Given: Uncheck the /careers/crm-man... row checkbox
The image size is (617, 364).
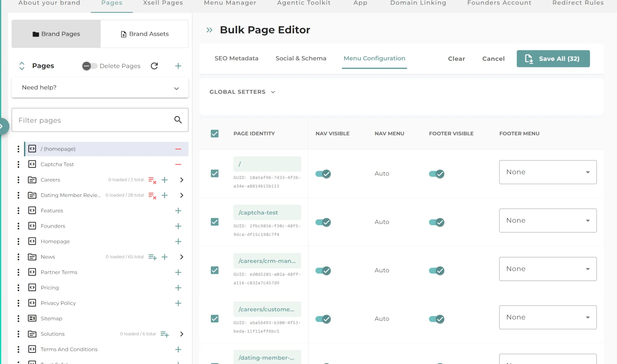Looking at the screenshot, I should click(x=214, y=270).
